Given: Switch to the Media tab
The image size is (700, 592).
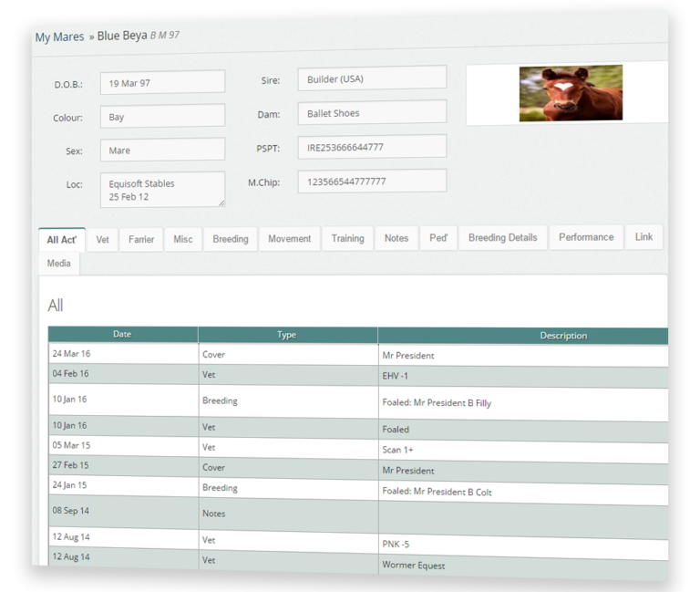Looking at the screenshot, I should (x=59, y=263).
